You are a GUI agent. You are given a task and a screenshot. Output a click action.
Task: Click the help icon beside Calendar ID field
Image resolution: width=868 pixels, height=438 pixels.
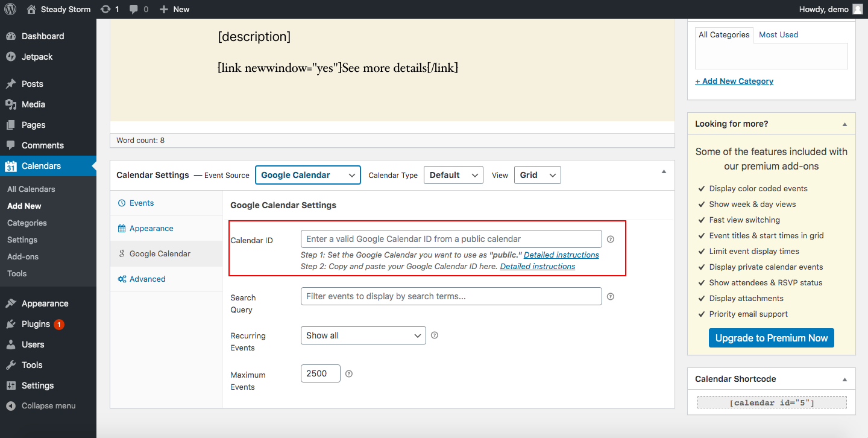[x=611, y=240]
